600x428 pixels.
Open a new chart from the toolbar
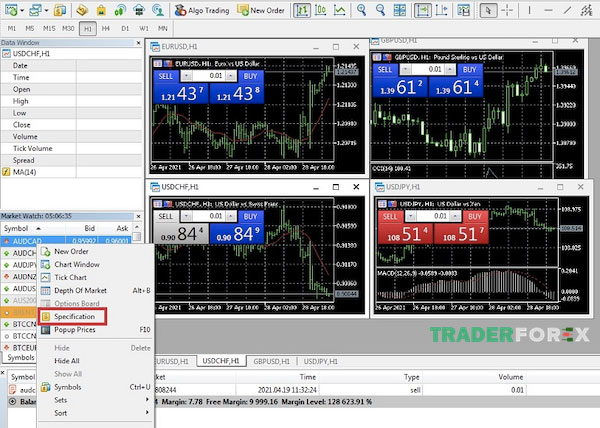11,10
